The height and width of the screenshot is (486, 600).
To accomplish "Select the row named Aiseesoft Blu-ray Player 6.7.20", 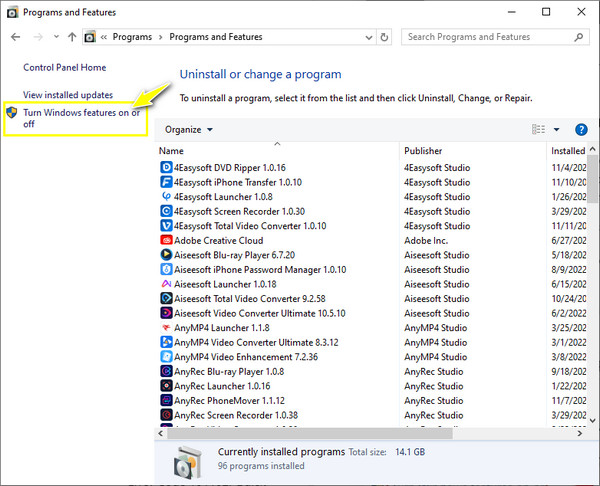I will pyautogui.click(x=371, y=254).
